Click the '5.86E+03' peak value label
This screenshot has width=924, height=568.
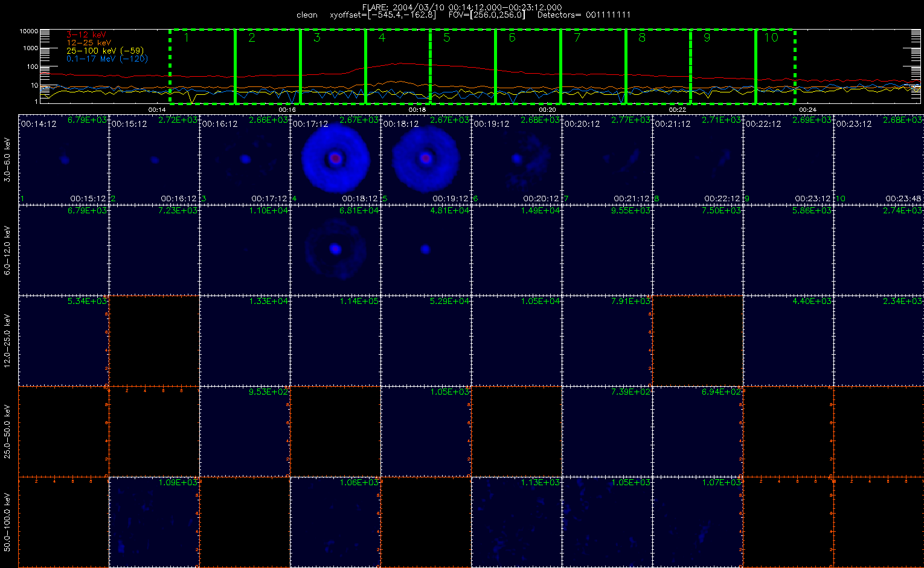click(x=812, y=210)
